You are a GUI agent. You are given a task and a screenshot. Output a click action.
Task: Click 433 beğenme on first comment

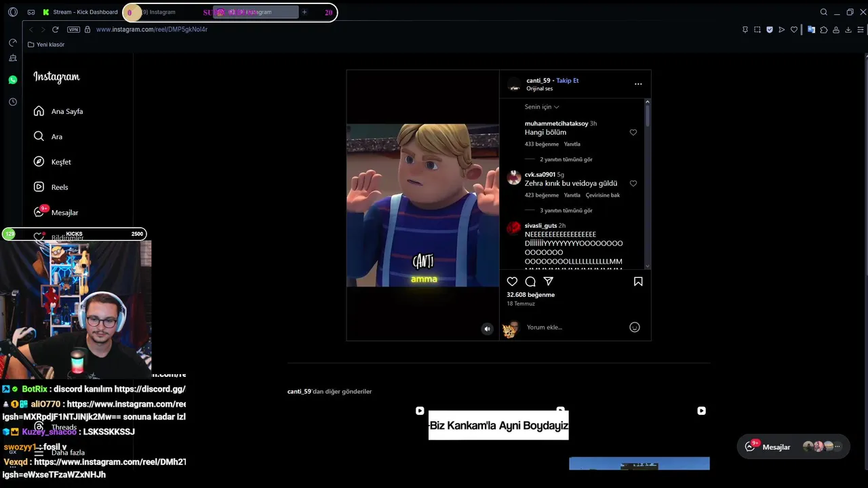(x=542, y=144)
